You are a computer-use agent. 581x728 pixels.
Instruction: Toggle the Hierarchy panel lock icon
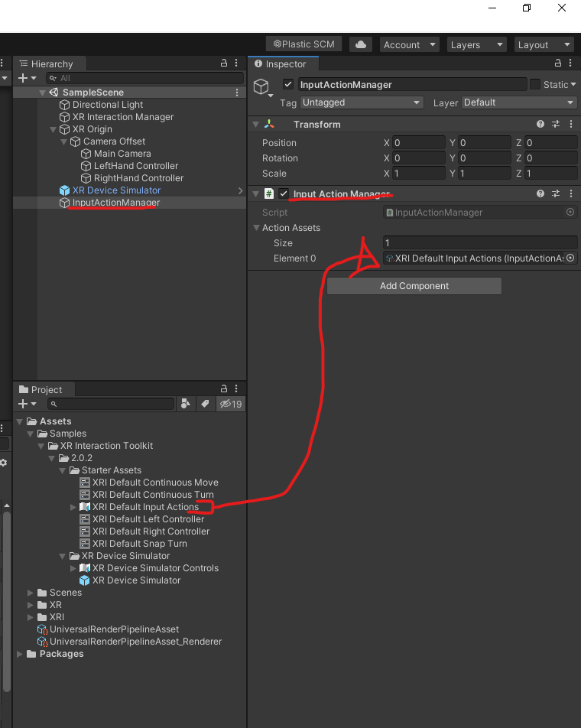(x=224, y=63)
